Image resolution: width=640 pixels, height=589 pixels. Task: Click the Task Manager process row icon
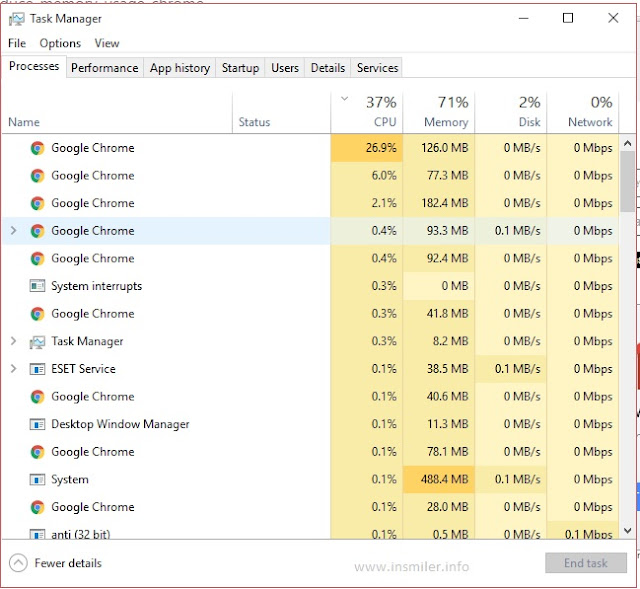37,342
